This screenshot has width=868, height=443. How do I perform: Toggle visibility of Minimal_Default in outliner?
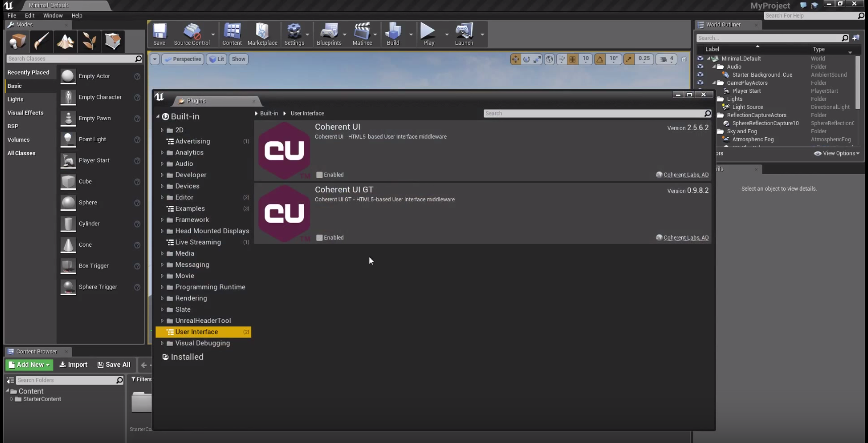coord(700,59)
